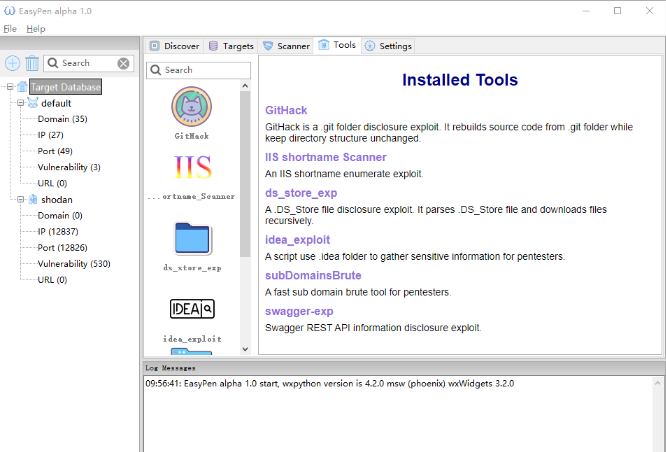Image resolution: width=666 pixels, height=452 pixels.
Task: Click the add target plus icon
Action: click(x=13, y=63)
